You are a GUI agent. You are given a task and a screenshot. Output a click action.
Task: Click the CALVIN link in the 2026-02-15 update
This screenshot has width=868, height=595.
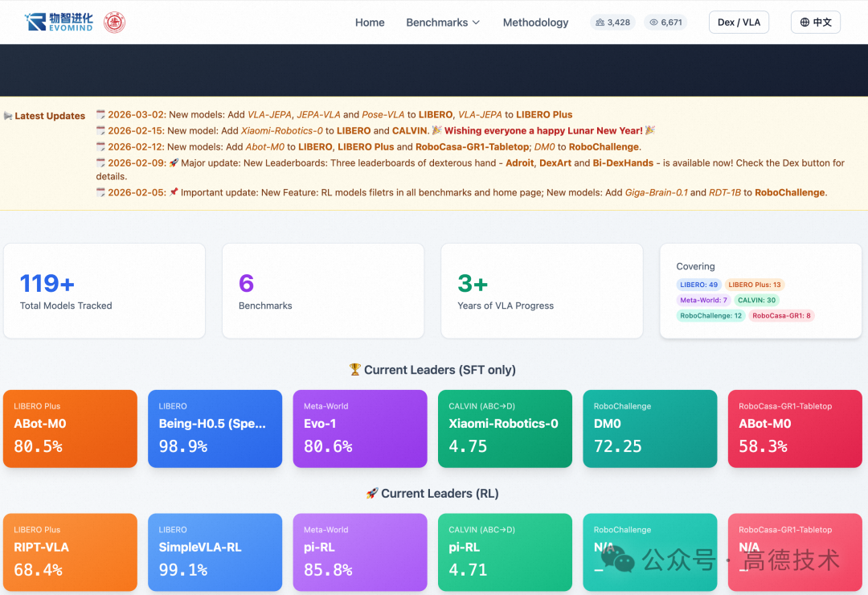click(x=411, y=131)
